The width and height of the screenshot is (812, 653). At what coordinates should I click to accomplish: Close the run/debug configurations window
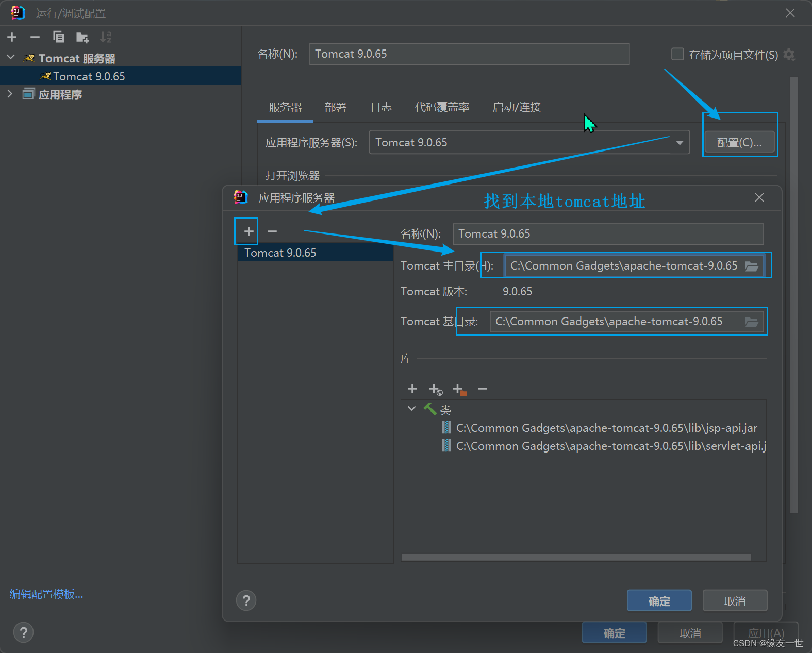[x=790, y=13]
